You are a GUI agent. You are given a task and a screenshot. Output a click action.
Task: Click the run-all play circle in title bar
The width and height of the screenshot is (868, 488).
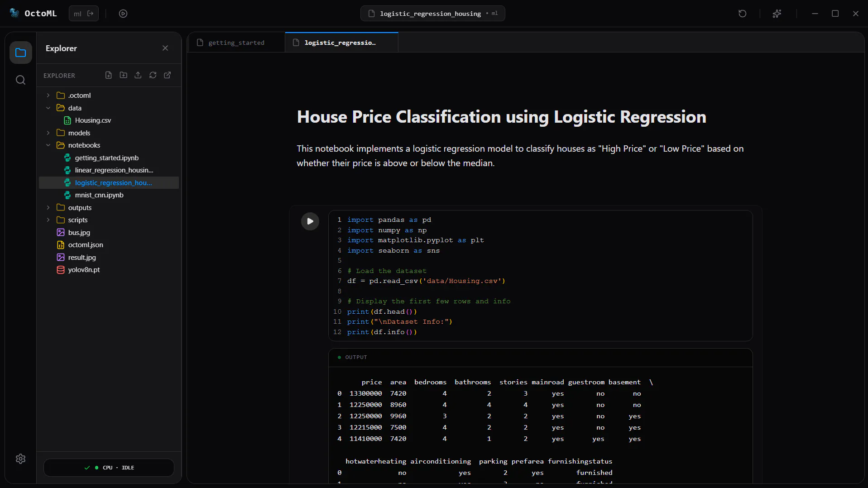pyautogui.click(x=123, y=14)
